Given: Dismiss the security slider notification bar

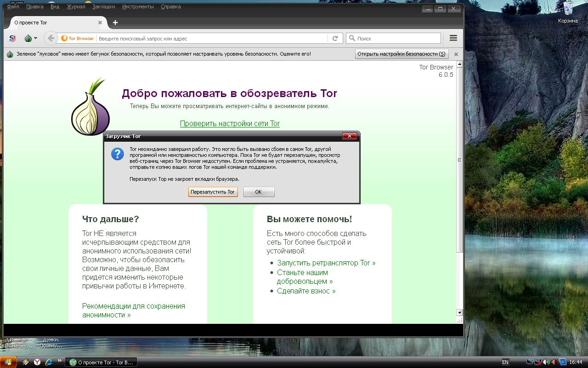Looking at the screenshot, I should [x=456, y=54].
